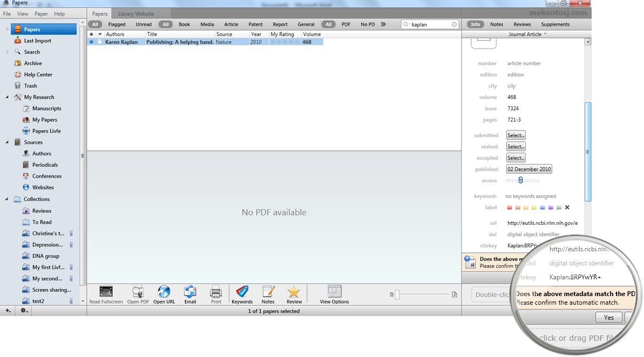Click the Print icon

pyautogui.click(x=216, y=294)
